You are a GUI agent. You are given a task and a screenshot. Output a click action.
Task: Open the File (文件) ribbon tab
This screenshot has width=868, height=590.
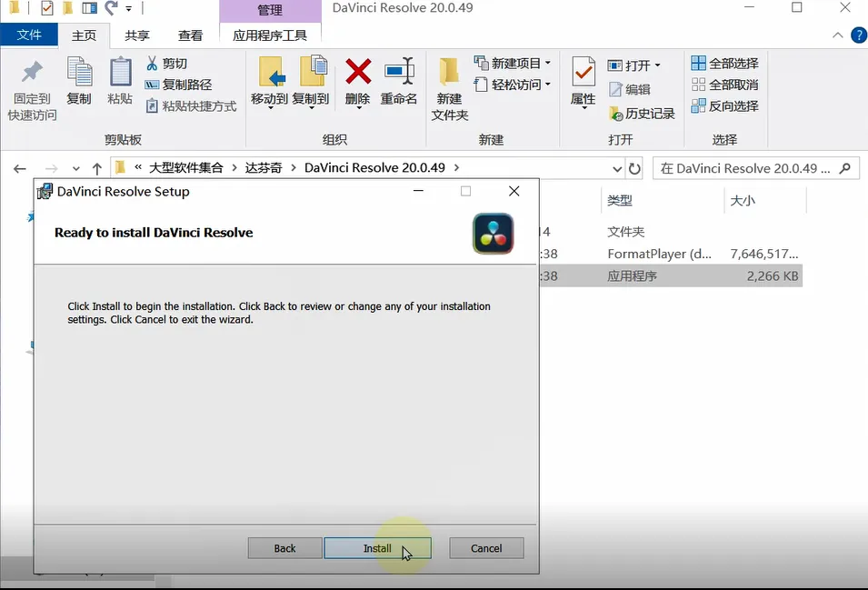(29, 35)
